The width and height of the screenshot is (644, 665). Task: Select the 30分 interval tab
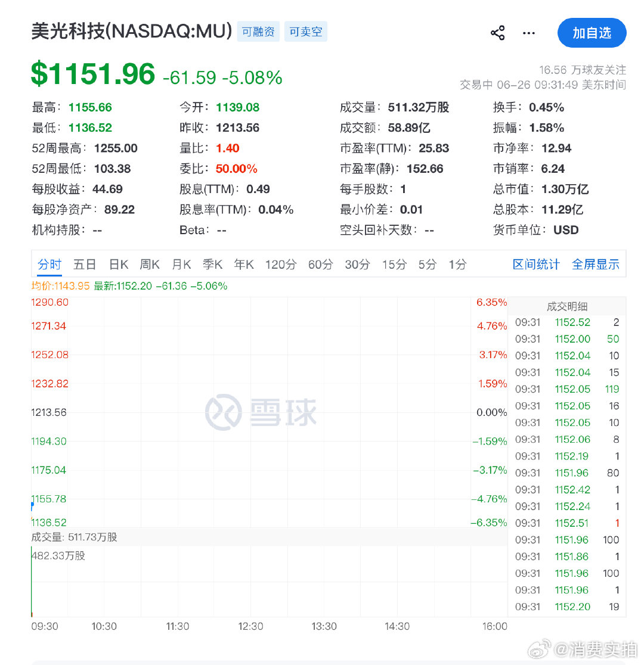pos(357,264)
